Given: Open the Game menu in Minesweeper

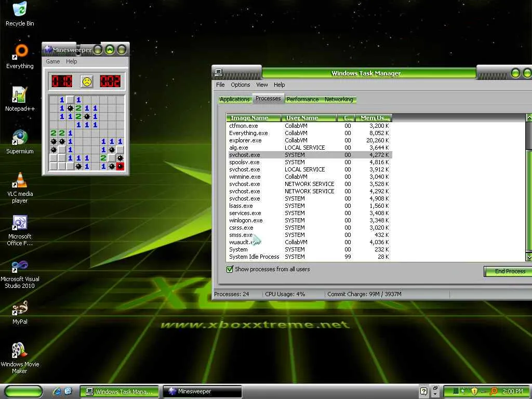Looking at the screenshot, I should [53, 61].
